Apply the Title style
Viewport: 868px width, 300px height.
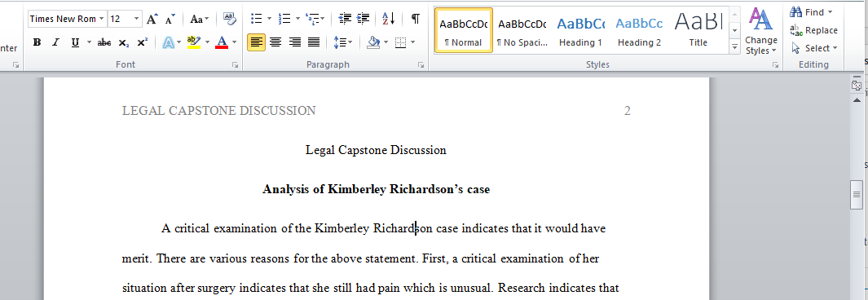click(x=698, y=30)
